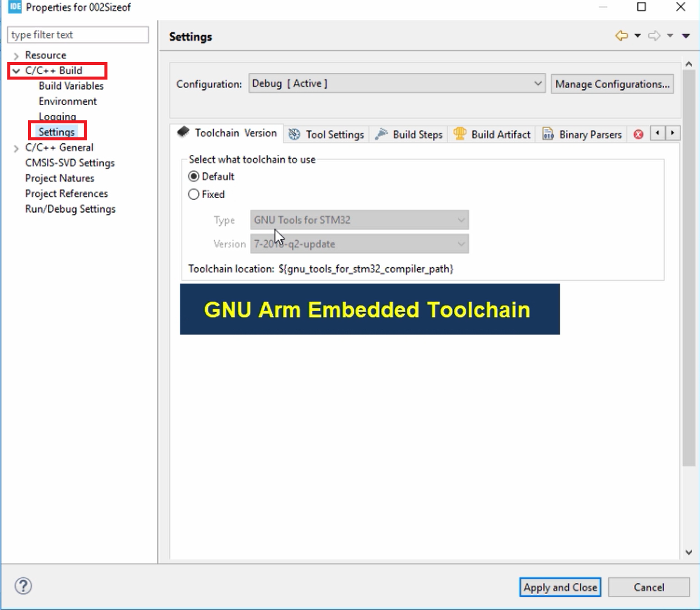Select the Fixed toolchain radio button
700x610 pixels.
pyautogui.click(x=193, y=194)
